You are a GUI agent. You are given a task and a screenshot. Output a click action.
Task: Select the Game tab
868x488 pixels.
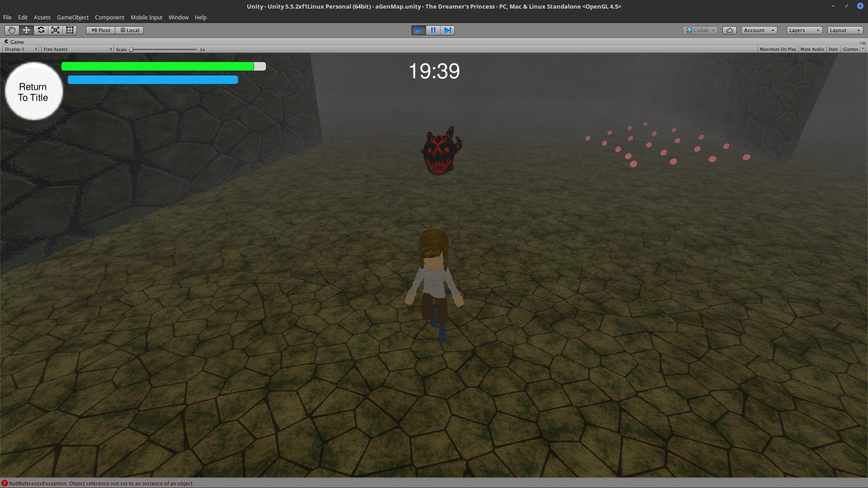pos(14,42)
